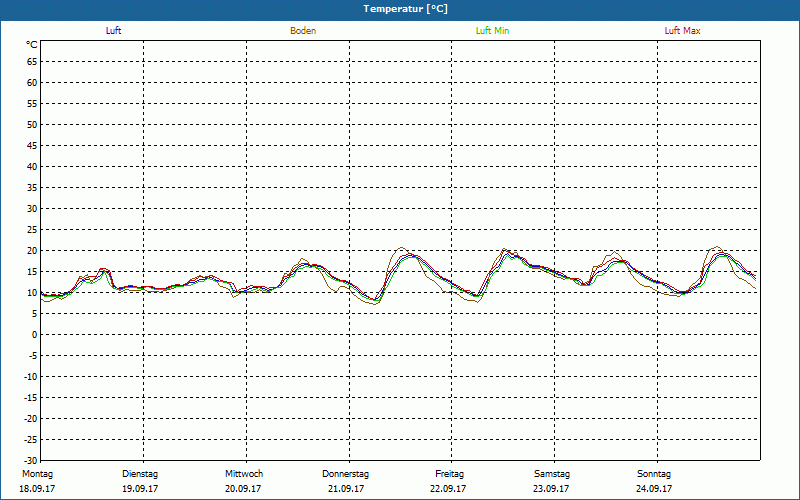The height and width of the screenshot is (500, 800).
Task: Click the 55 value on the y-axis
Action: pos(32,104)
